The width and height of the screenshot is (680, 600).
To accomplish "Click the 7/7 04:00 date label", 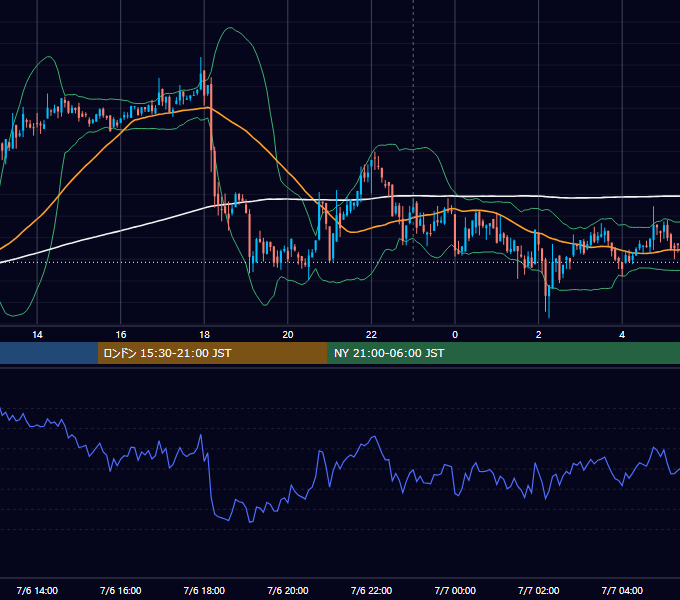I will pyautogui.click(x=622, y=590).
